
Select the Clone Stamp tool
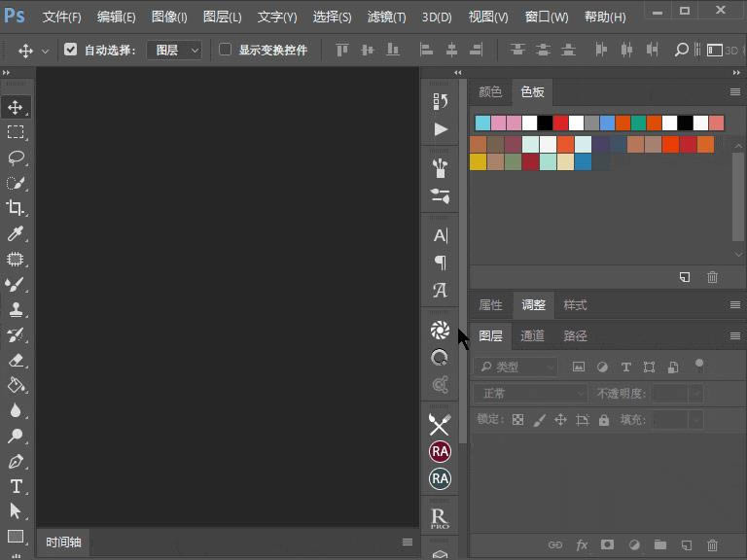16,309
